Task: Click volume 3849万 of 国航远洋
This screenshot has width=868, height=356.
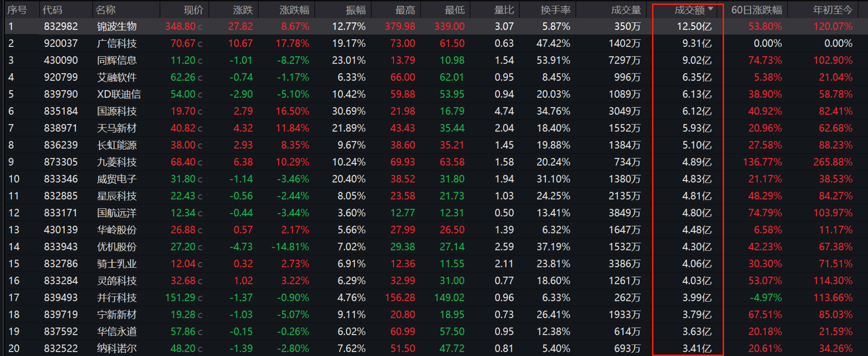Action: [x=625, y=213]
